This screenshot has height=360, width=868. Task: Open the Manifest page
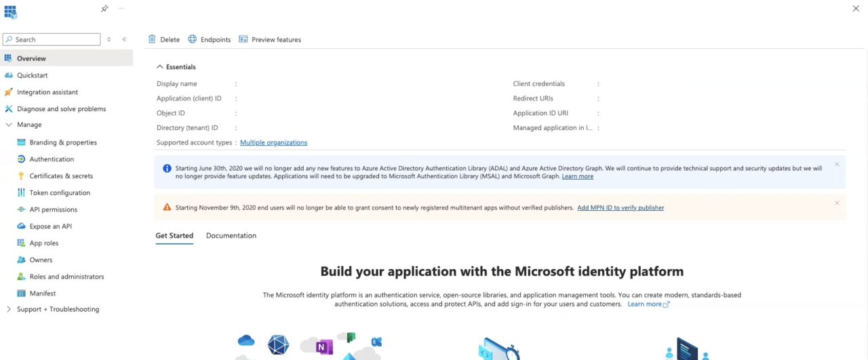coord(43,294)
